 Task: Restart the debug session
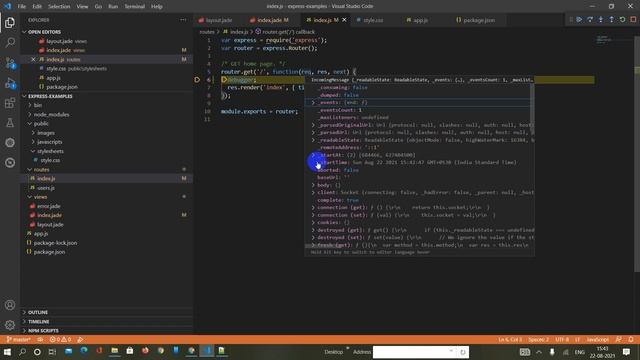622,20
